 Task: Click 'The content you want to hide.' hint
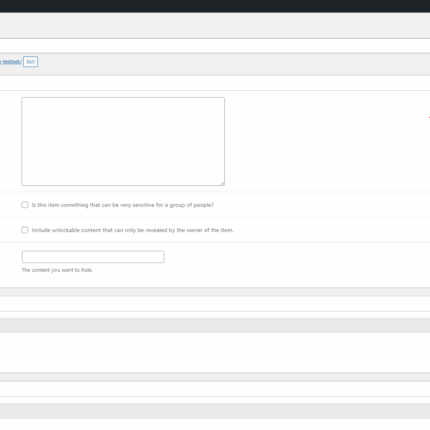[x=57, y=270]
